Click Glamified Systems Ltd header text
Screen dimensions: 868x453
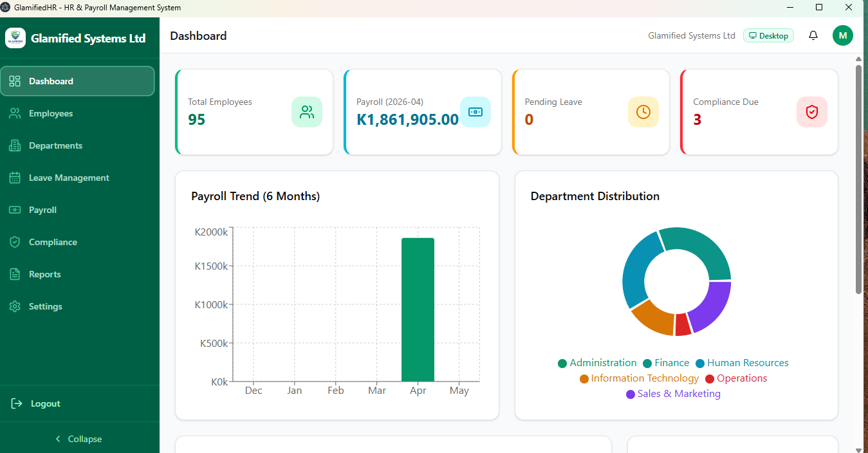click(692, 35)
